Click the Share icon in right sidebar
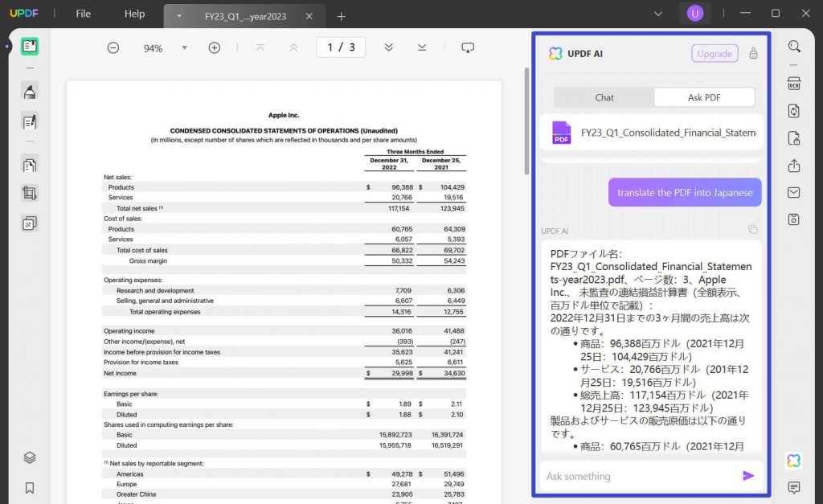Screen dimensions: 823x504 click(x=793, y=166)
